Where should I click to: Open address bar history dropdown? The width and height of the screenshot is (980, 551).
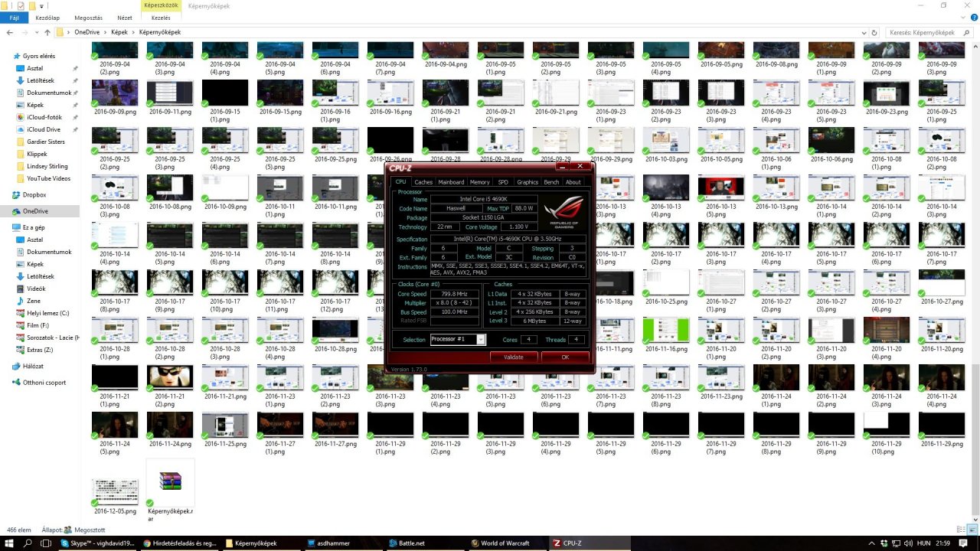(x=864, y=33)
